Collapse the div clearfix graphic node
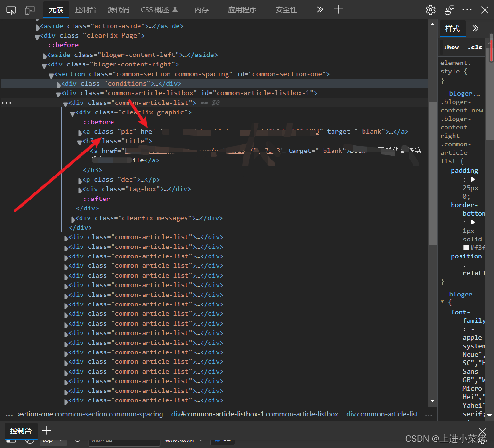 pos(73,114)
